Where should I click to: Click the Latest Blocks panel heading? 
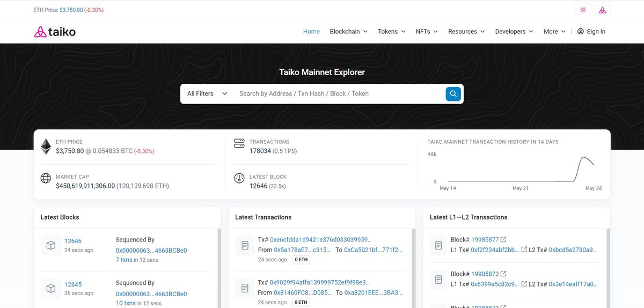click(x=60, y=217)
